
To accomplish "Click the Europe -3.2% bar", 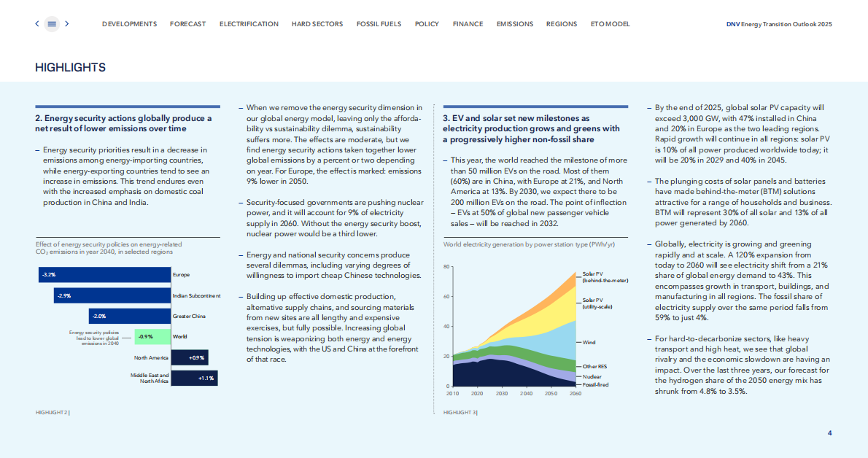I will [x=104, y=275].
